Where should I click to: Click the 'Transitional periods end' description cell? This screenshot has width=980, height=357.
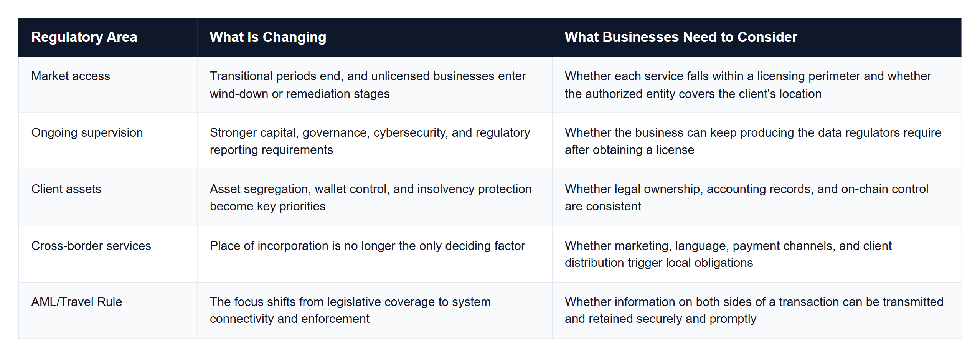pyautogui.click(x=375, y=85)
